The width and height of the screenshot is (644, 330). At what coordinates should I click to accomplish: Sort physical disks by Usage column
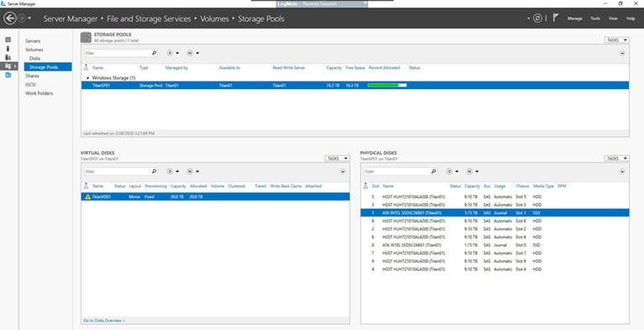tap(500, 186)
